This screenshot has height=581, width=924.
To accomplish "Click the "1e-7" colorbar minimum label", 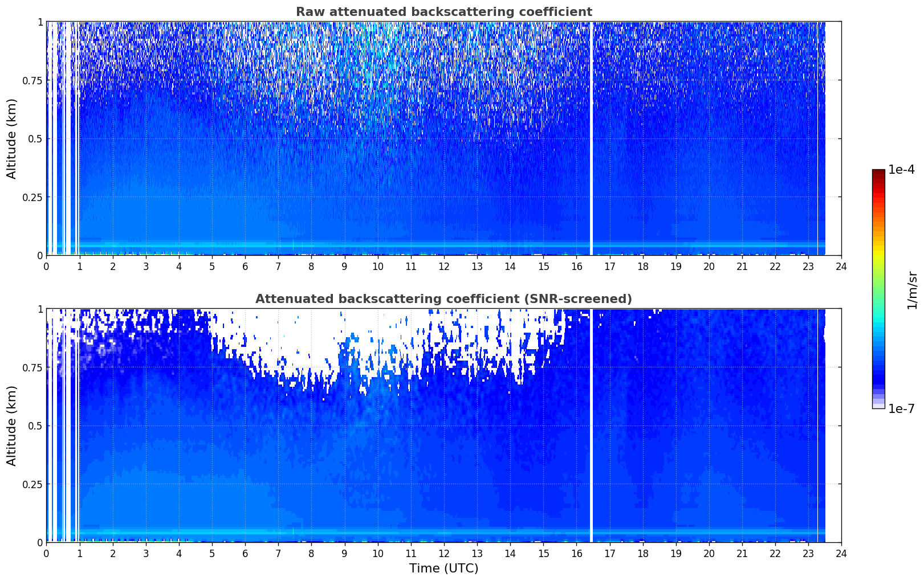I will click(x=901, y=409).
